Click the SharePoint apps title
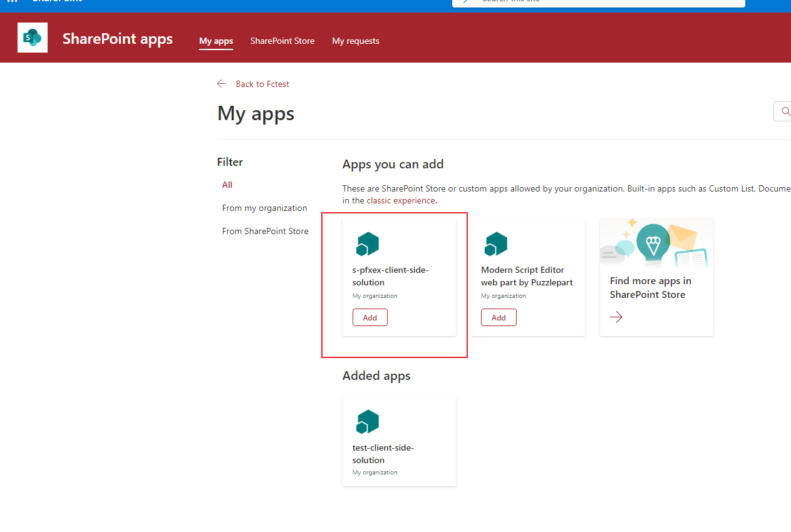This screenshot has height=532, width=791. pos(118,39)
